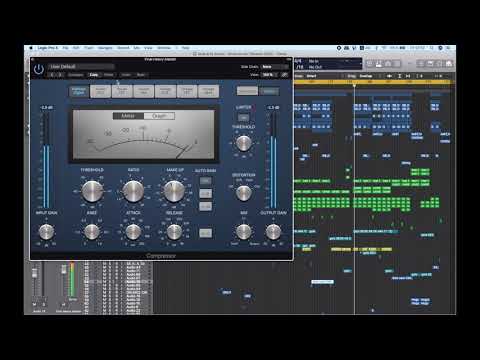Click the Knee knob

click(x=92, y=232)
